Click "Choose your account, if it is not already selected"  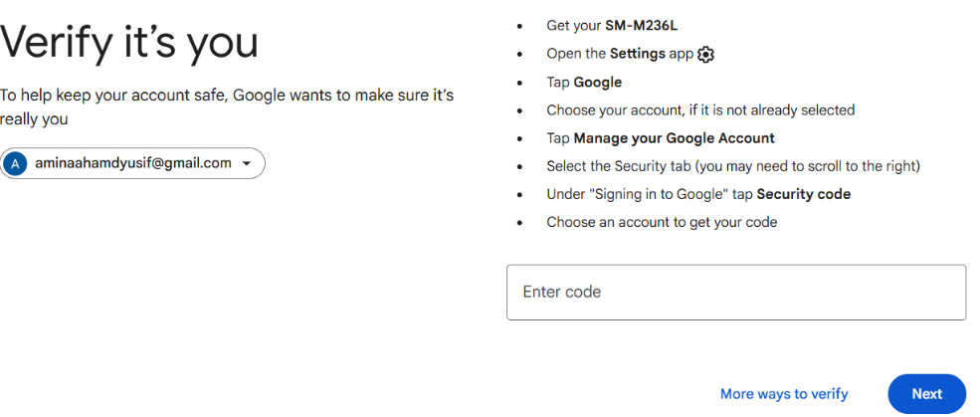coord(700,110)
